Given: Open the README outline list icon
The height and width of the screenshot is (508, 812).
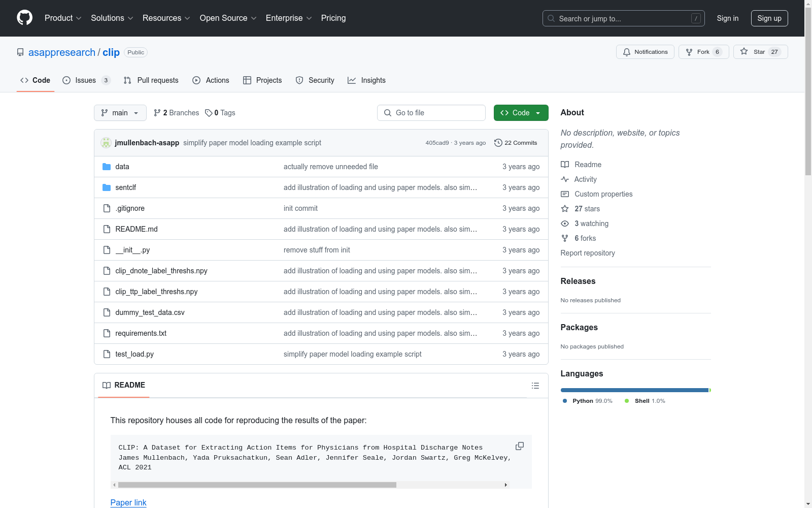Looking at the screenshot, I should coord(535,386).
